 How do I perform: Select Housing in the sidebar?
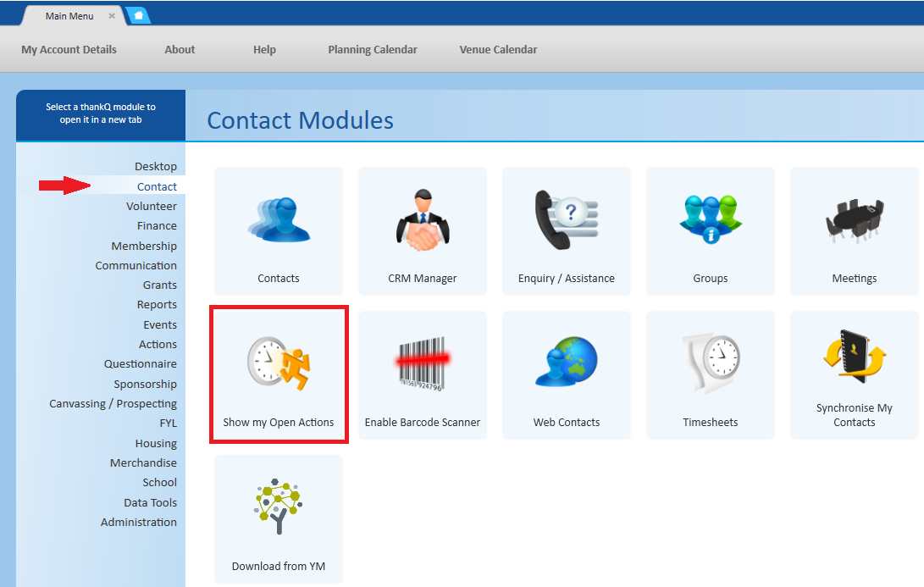(156, 443)
